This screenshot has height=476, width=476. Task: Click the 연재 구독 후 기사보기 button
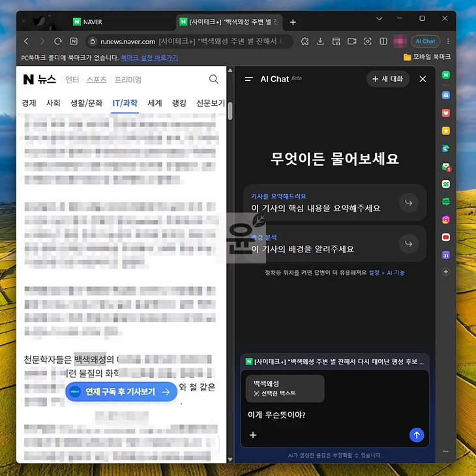point(121,392)
